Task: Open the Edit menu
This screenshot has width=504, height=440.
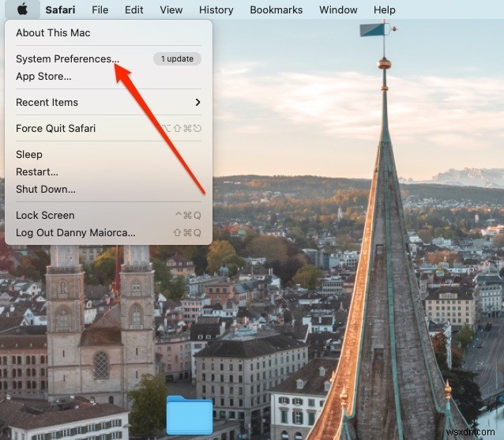Action: [x=134, y=10]
